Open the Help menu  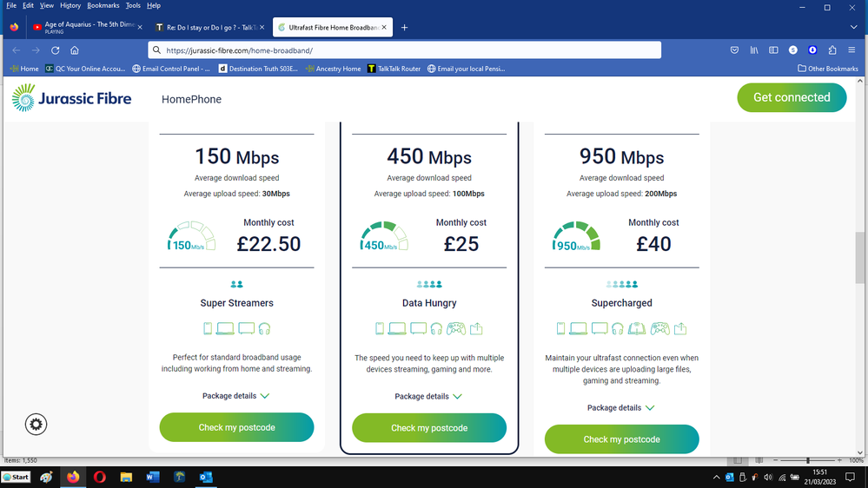point(153,5)
